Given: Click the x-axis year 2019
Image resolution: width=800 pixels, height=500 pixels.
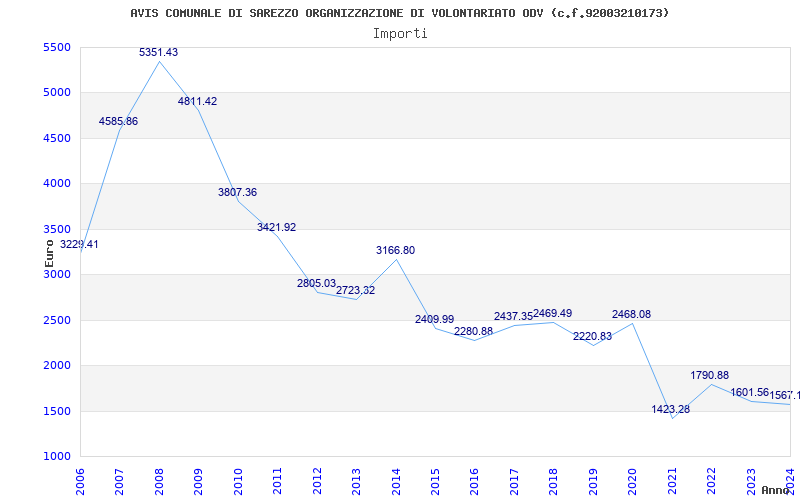Looking at the screenshot, I should [x=593, y=481].
